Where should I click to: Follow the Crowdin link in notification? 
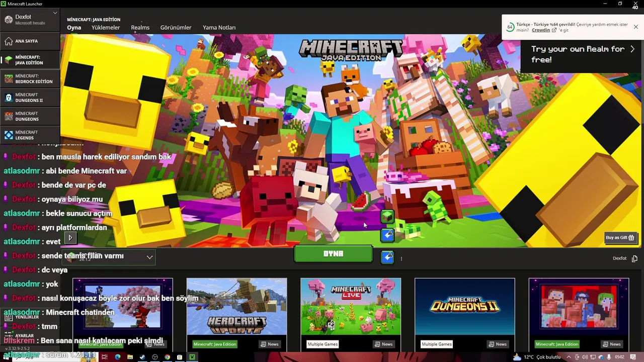pyautogui.click(x=541, y=30)
